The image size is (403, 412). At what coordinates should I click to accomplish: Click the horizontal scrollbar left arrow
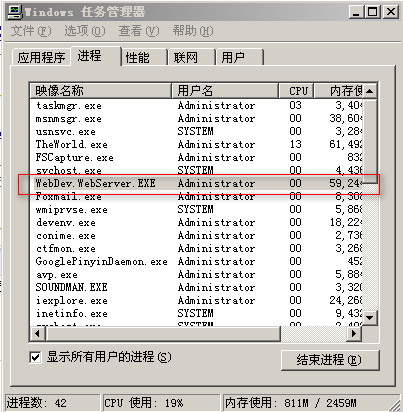tap(37, 333)
